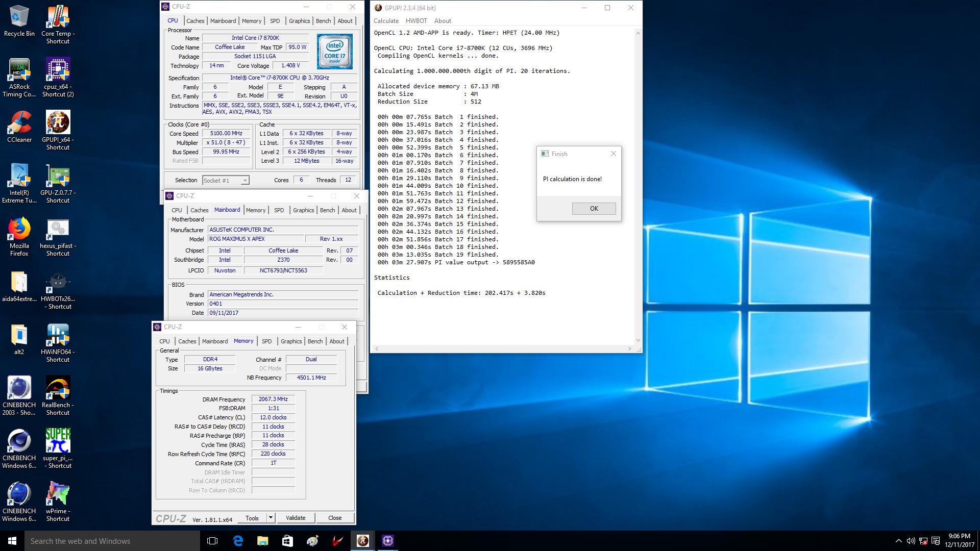Open the Windows Start menu
The image size is (980, 551).
tap(12, 541)
